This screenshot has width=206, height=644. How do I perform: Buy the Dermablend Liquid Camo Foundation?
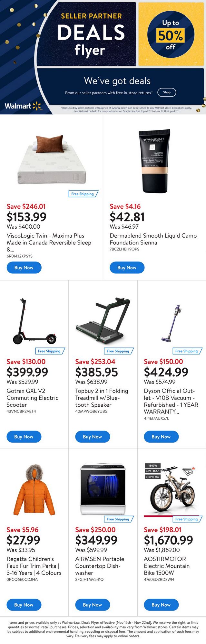[127, 268]
